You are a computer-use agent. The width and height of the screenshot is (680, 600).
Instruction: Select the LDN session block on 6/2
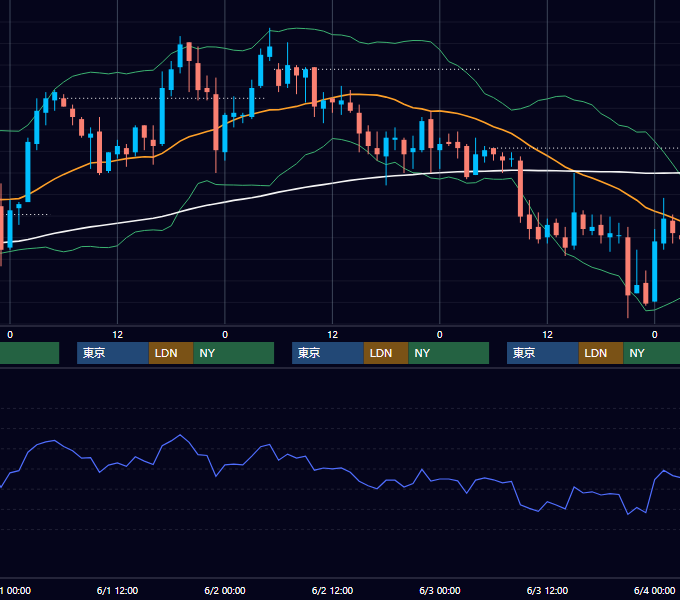(386, 353)
